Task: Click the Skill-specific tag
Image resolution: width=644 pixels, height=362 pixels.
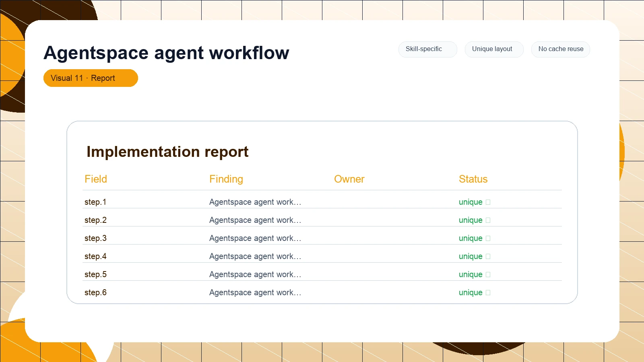Action: click(428, 49)
